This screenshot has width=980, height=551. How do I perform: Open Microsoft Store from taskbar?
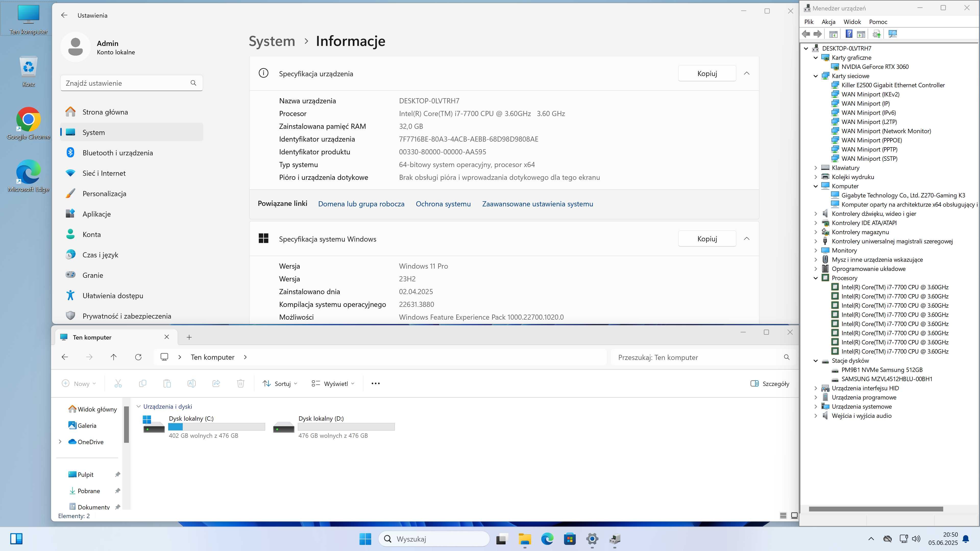click(x=570, y=539)
